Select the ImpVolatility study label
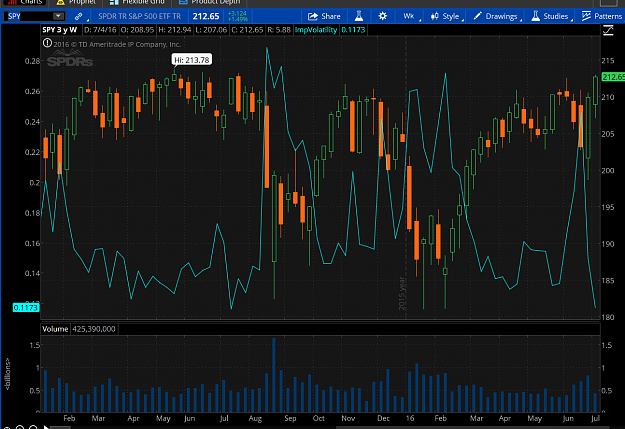Image resolution: width=625 pixels, height=429 pixels. (316, 30)
